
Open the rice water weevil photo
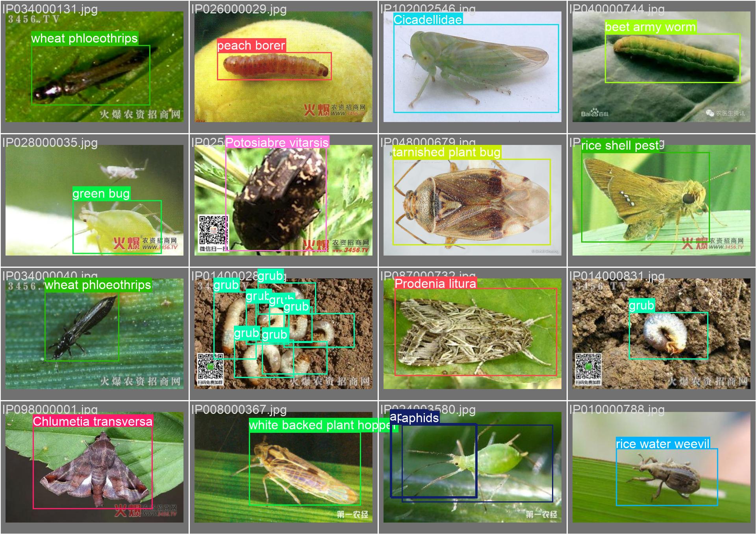(x=661, y=467)
